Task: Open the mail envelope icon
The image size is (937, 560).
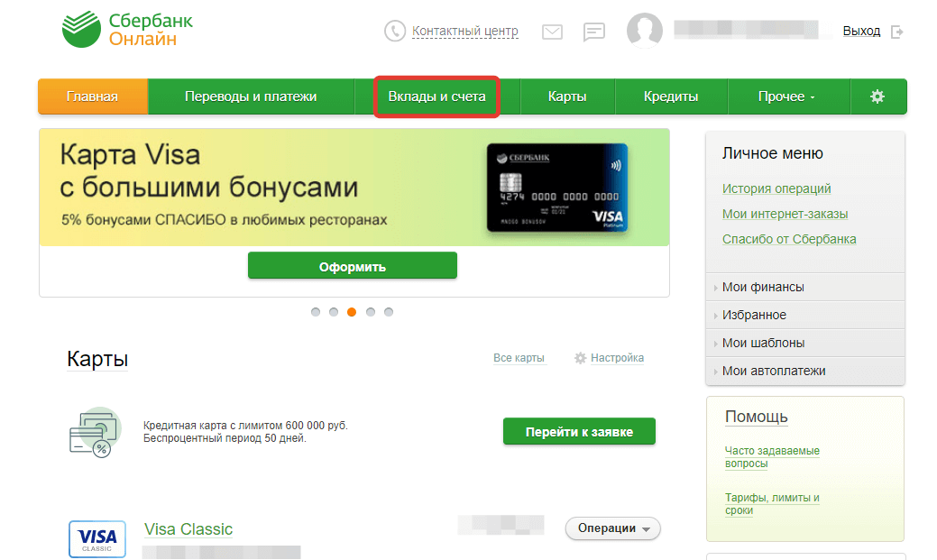Action: [552, 32]
